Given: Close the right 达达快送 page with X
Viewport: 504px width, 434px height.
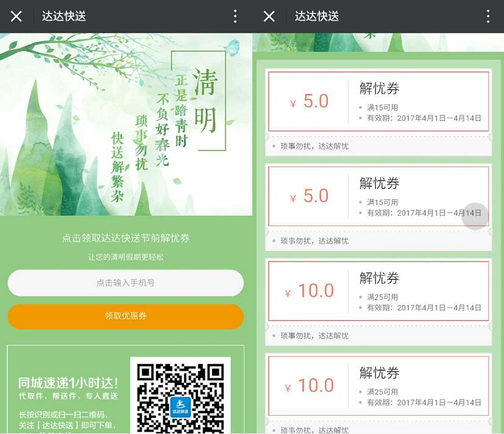Looking at the screenshot, I should [269, 16].
